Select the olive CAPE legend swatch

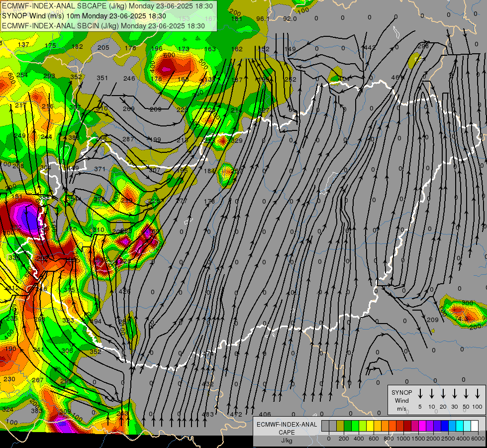(x=340, y=426)
